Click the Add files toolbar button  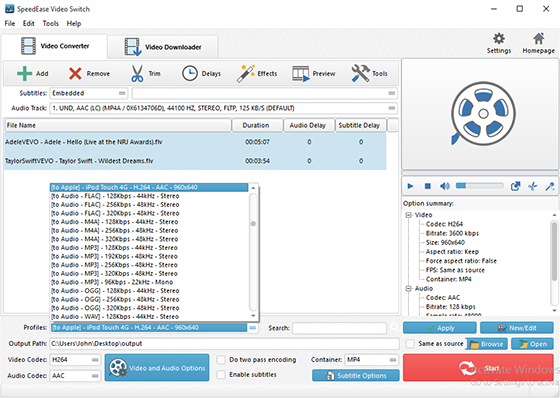(32, 74)
